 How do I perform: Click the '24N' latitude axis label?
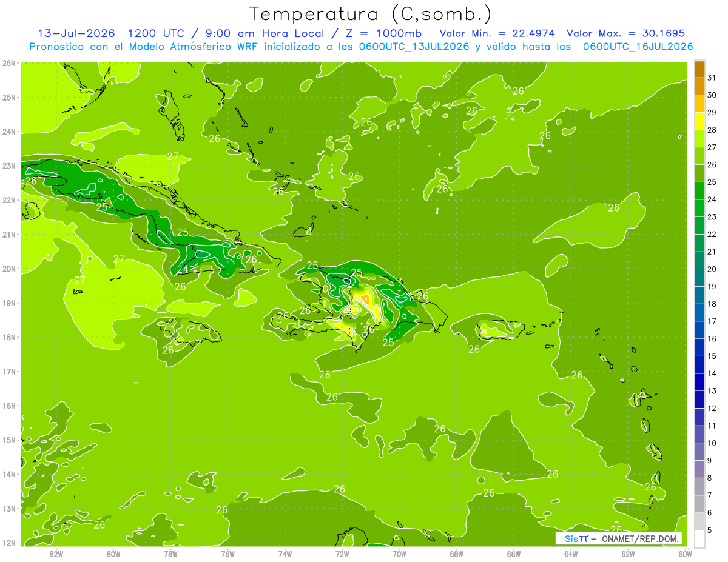[x=9, y=132]
